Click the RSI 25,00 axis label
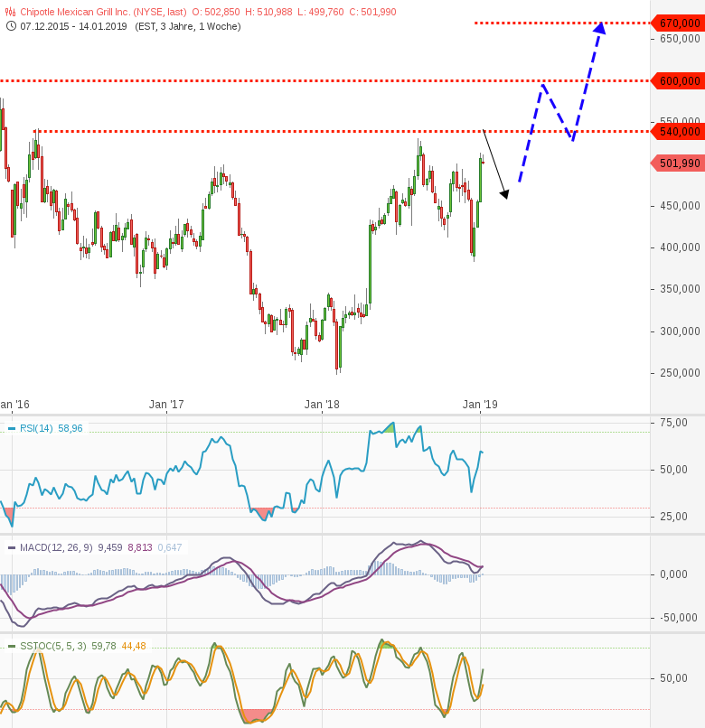705x728 pixels. (673, 517)
